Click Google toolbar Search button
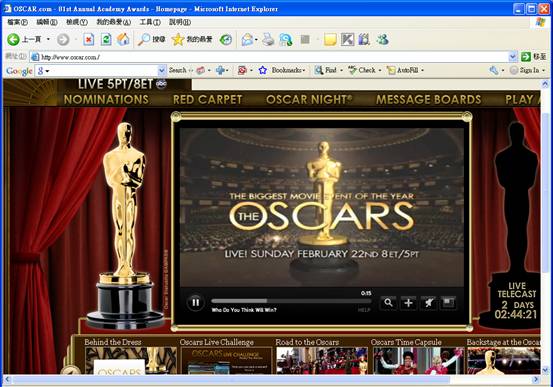Image resolution: width=553 pixels, height=387 pixels. click(x=177, y=70)
